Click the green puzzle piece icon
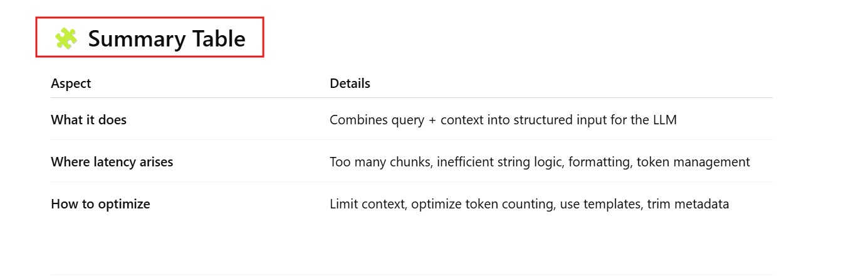 [x=65, y=38]
